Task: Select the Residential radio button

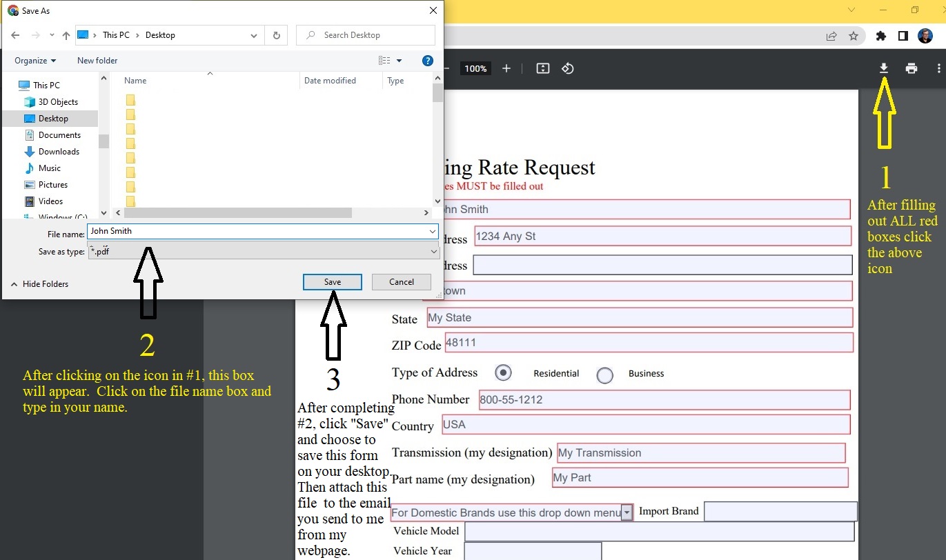Action: click(504, 373)
